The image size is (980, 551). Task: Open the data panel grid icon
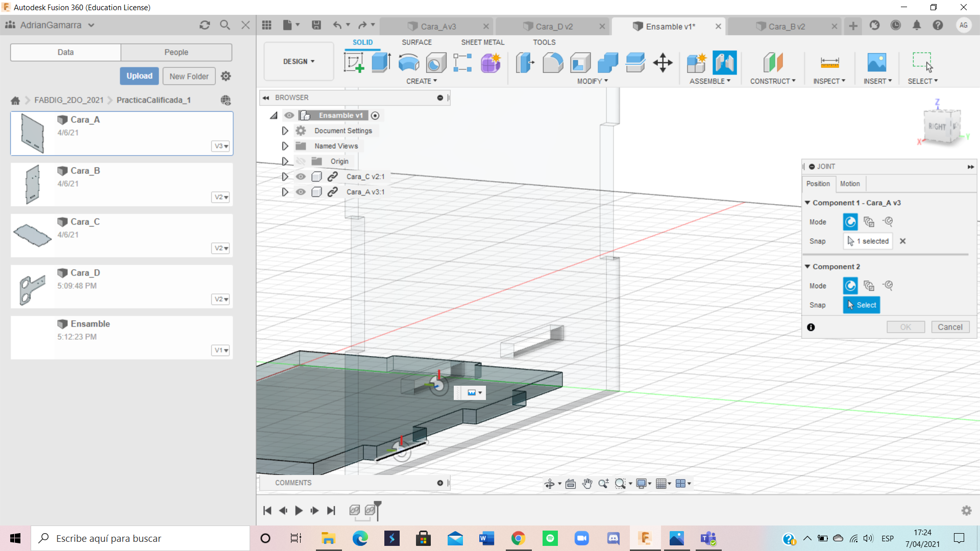click(x=266, y=25)
